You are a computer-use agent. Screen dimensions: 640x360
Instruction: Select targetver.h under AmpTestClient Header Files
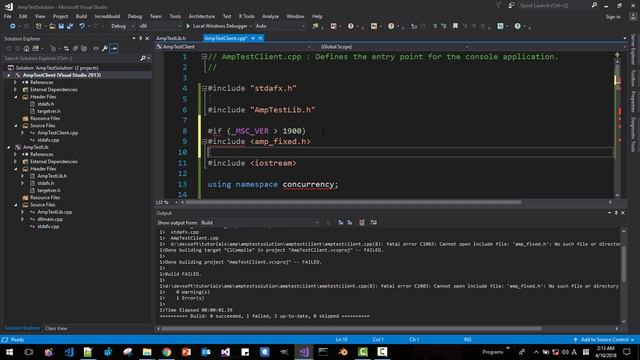click(49, 111)
